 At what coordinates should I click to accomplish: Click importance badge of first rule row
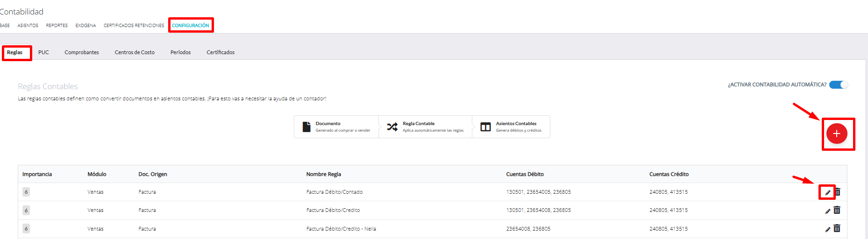coord(26,192)
